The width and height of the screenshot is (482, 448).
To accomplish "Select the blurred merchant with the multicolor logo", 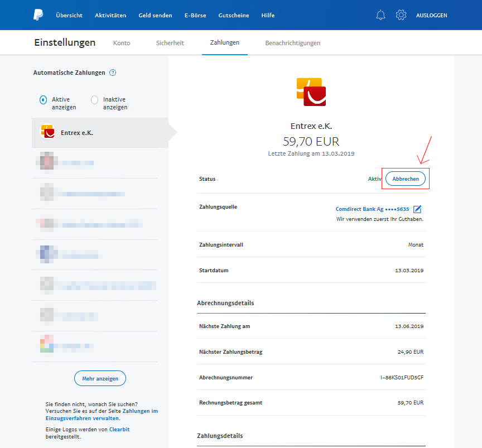I will (x=94, y=346).
